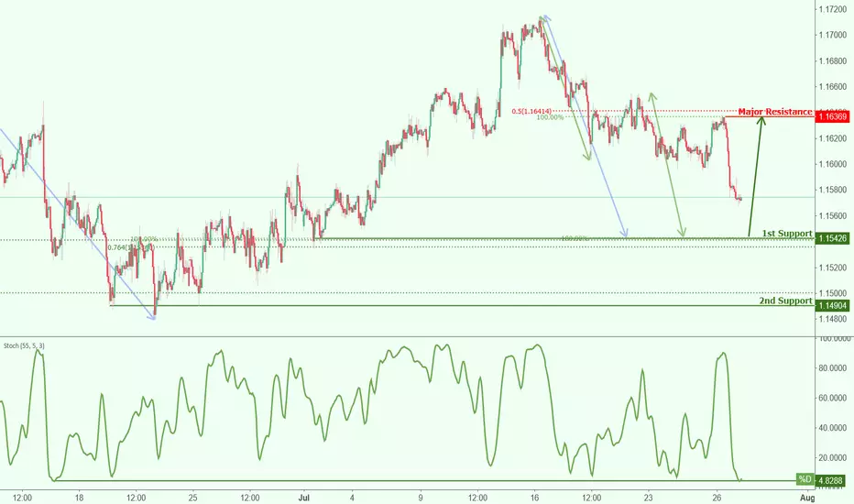Click the 12:00 label between 16 and 23
This screenshot has width=854, height=504.
(x=592, y=498)
